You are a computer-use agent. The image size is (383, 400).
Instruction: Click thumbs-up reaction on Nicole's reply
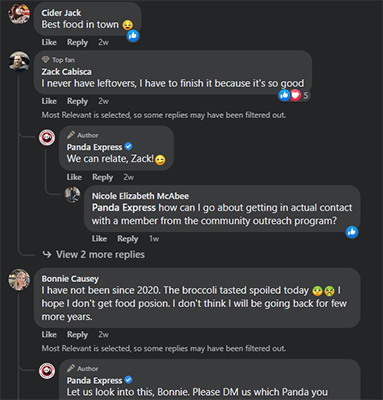point(352,232)
